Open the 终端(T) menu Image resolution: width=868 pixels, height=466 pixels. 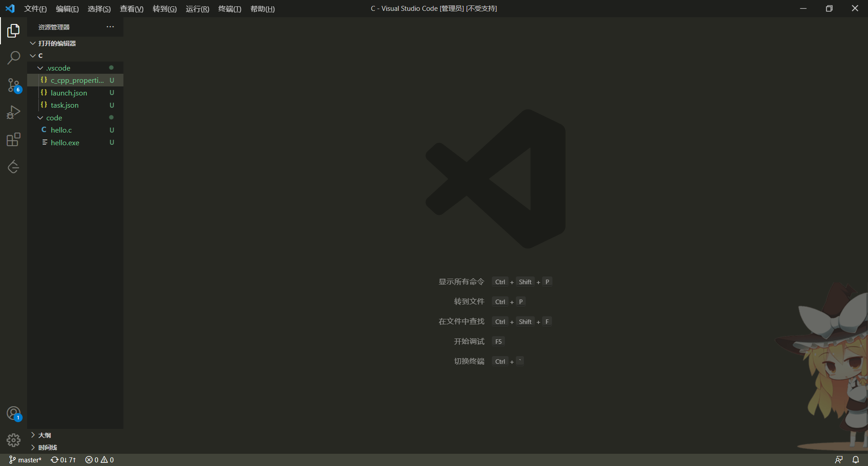230,9
